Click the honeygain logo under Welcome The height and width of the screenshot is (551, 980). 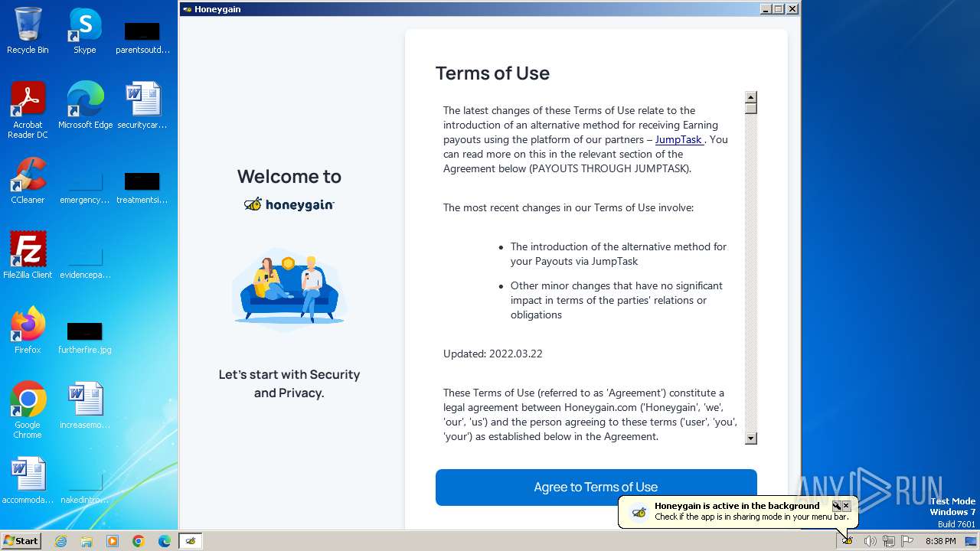click(289, 204)
